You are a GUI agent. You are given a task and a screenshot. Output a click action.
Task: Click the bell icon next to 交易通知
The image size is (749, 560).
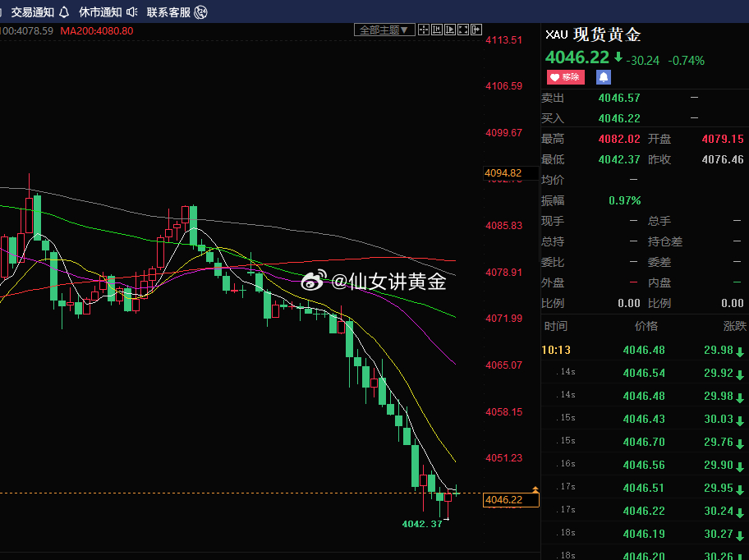pos(64,12)
